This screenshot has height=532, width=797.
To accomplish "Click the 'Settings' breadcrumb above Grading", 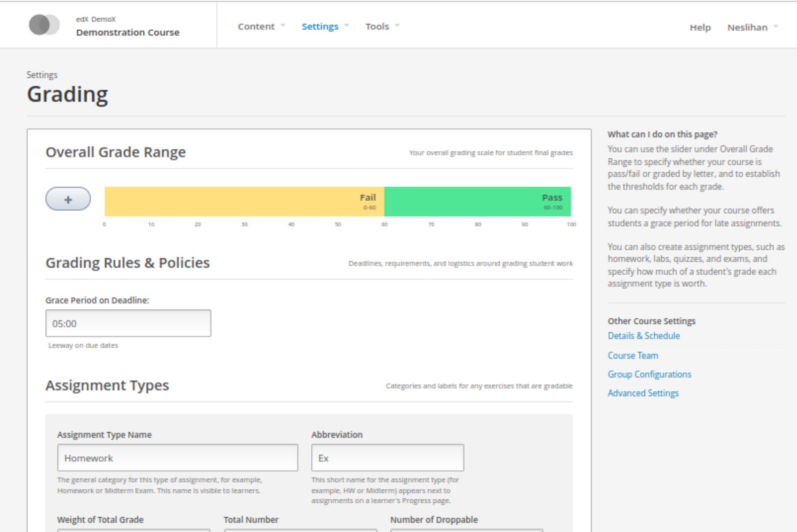I will coord(42,75).
